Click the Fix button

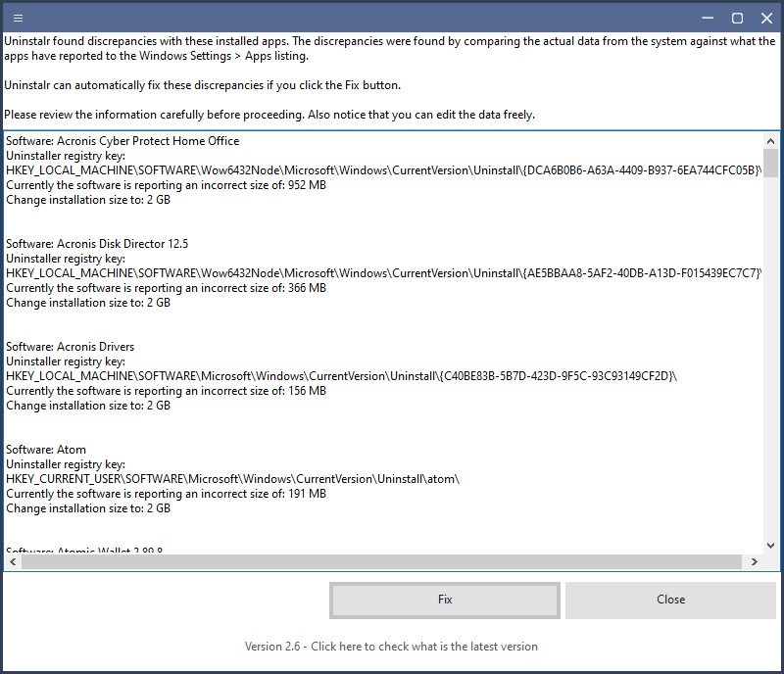coord(445,600)
